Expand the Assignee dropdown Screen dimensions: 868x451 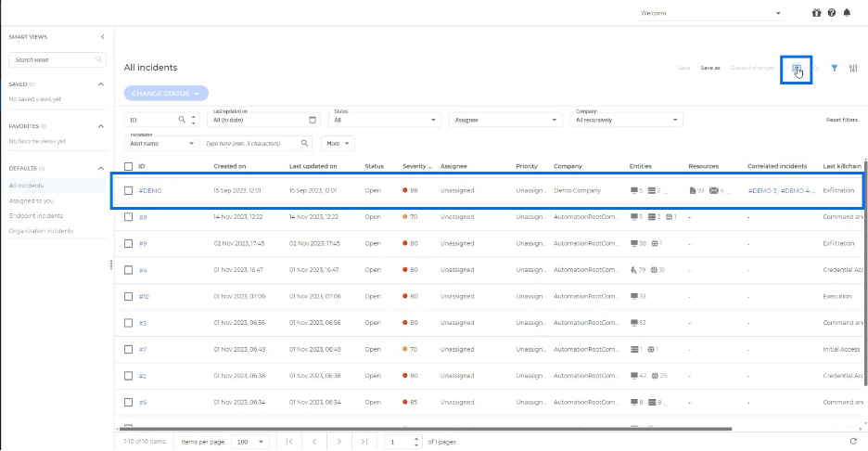(505, 120)
